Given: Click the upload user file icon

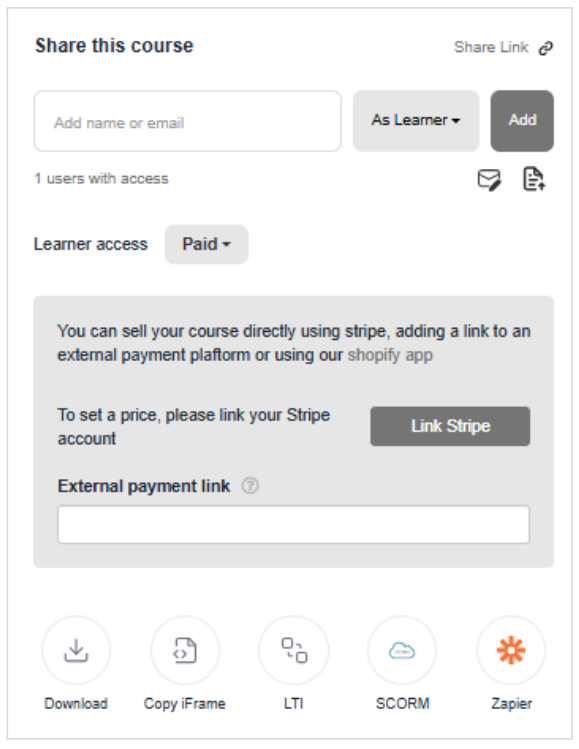Looking at the screenshot, I should (x=534, y=179).
